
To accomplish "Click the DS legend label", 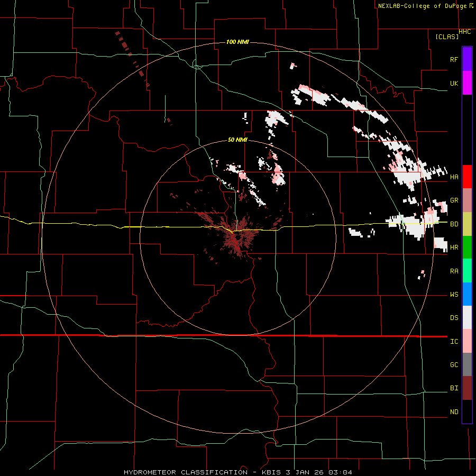I will [454, 318].
